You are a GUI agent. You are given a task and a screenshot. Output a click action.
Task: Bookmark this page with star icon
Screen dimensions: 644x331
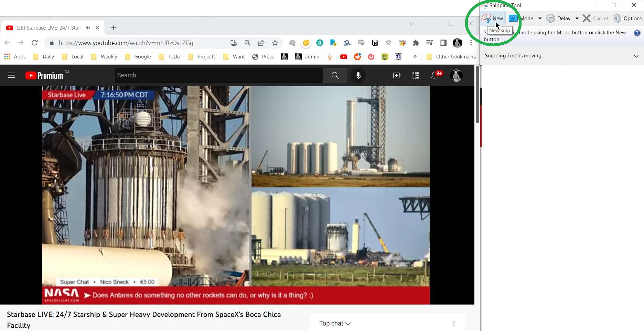[x=275, y=43]
